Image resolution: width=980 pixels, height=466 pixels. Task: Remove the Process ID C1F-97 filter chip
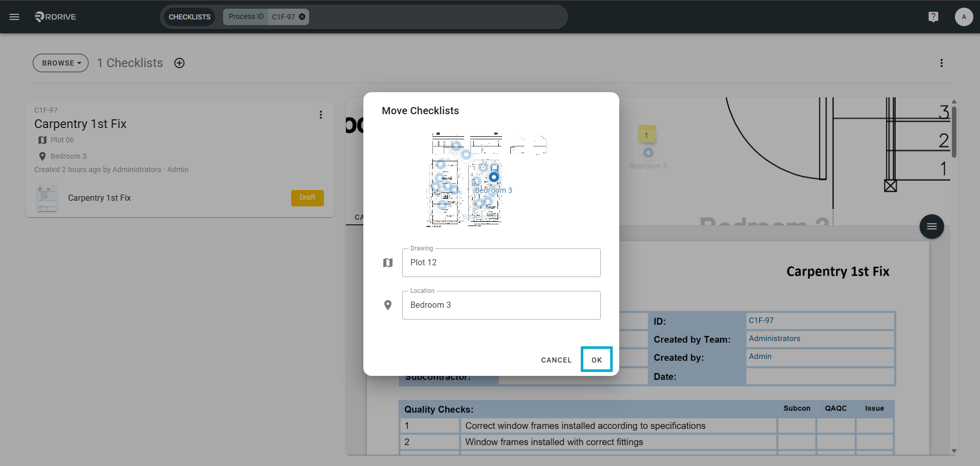[302, 17]
